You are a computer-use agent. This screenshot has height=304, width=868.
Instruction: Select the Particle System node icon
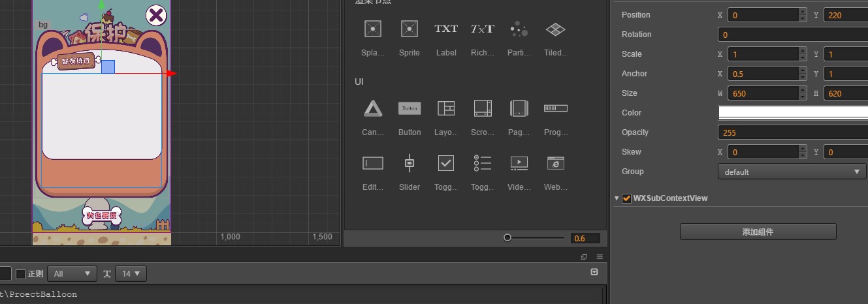pyautogui.click(x=519, y=29)
